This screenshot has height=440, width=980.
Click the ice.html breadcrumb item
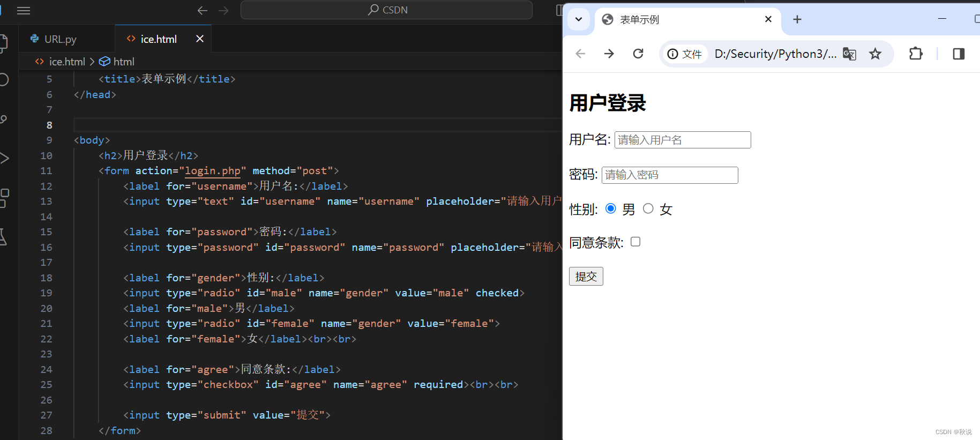coord(67,62)
